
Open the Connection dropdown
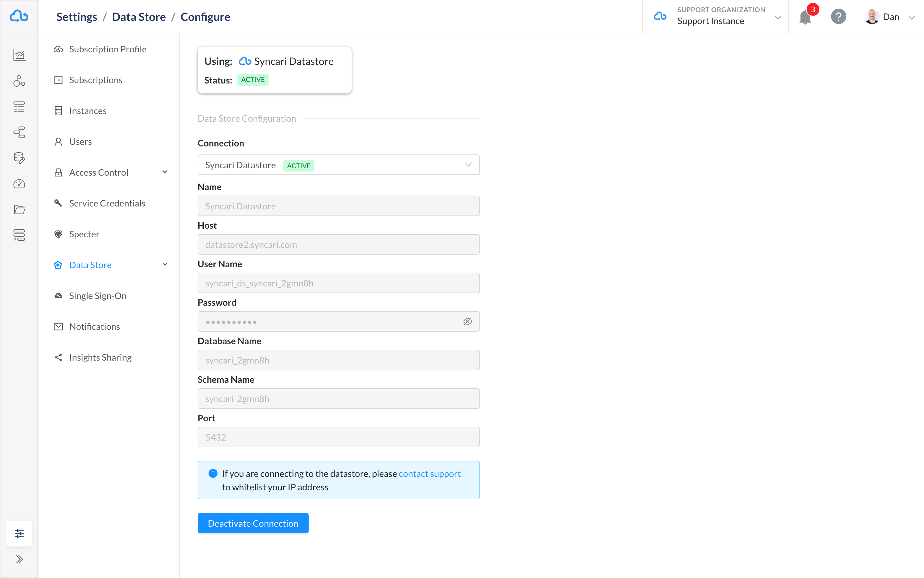point(339,165)
